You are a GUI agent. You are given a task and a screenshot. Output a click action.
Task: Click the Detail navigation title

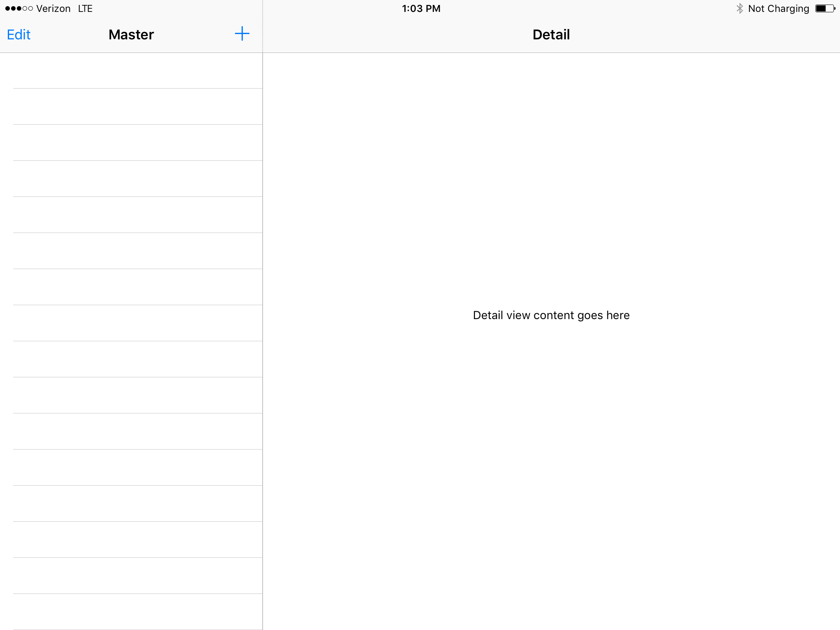point(551,35)
